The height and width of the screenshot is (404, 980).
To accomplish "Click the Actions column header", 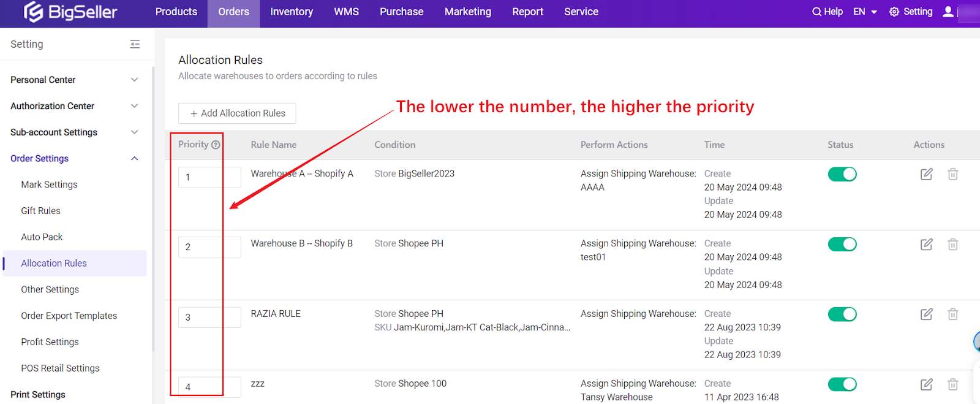I will pos(929,145).
